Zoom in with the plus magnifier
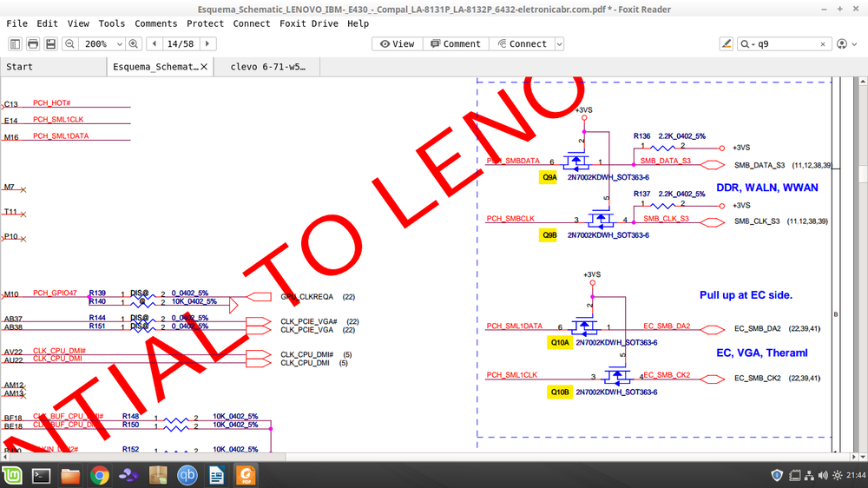Image resolution: width=868 pixels, height=488 pixels. (x=134, y=43)
